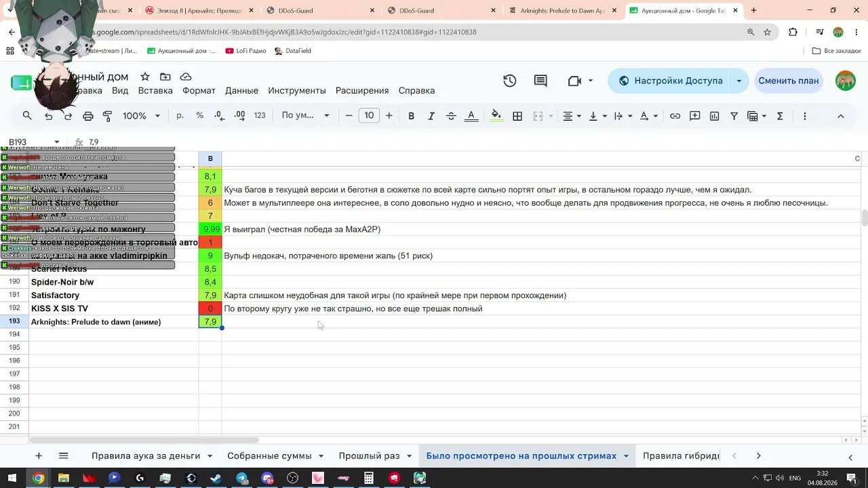Switch to 'Правила аука за деньги' sheet tab

pyautogui.click(x=146, y=456)
